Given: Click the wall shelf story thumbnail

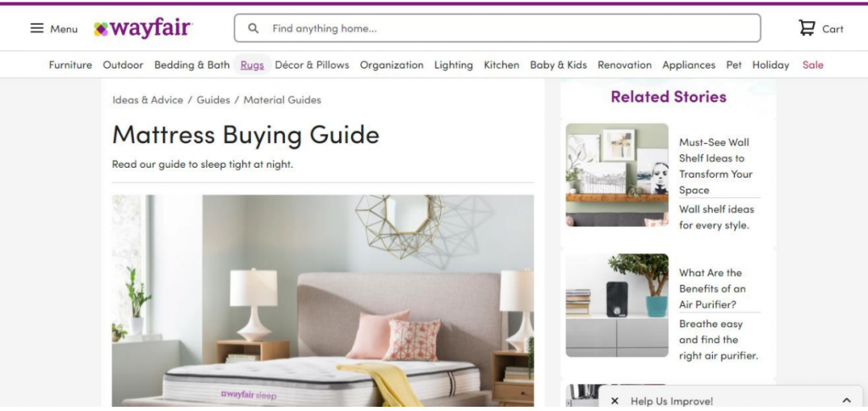Looking at the screenshot, I should coord(617,175).
